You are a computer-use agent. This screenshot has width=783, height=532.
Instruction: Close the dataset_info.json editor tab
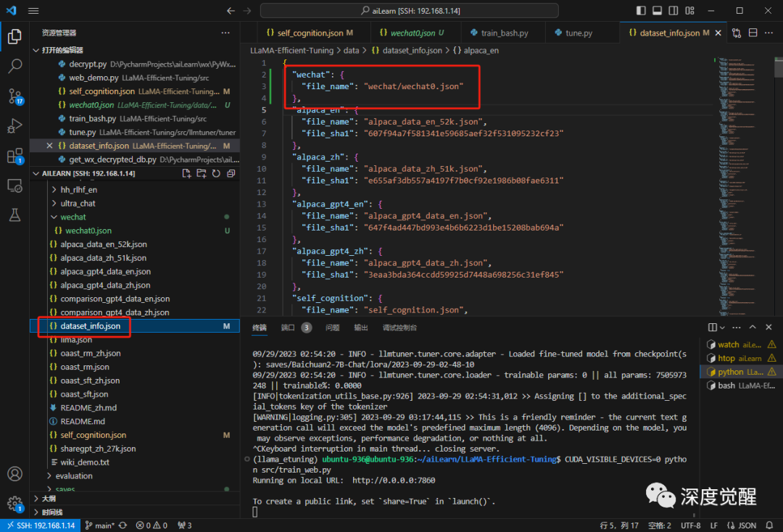pyautogui.click(x=718, y=33)
